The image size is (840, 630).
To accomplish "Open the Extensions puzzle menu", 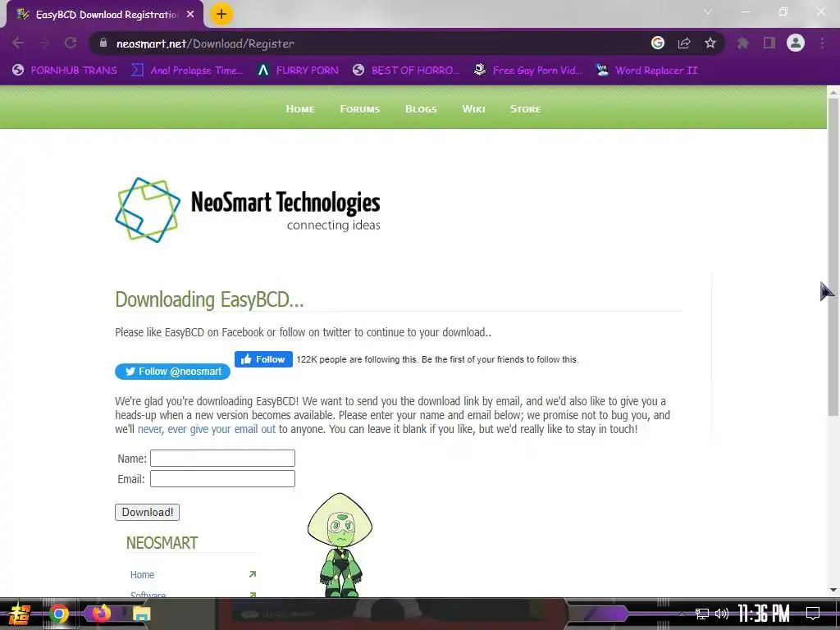I will pyautogui.click(x=743, y=43).
